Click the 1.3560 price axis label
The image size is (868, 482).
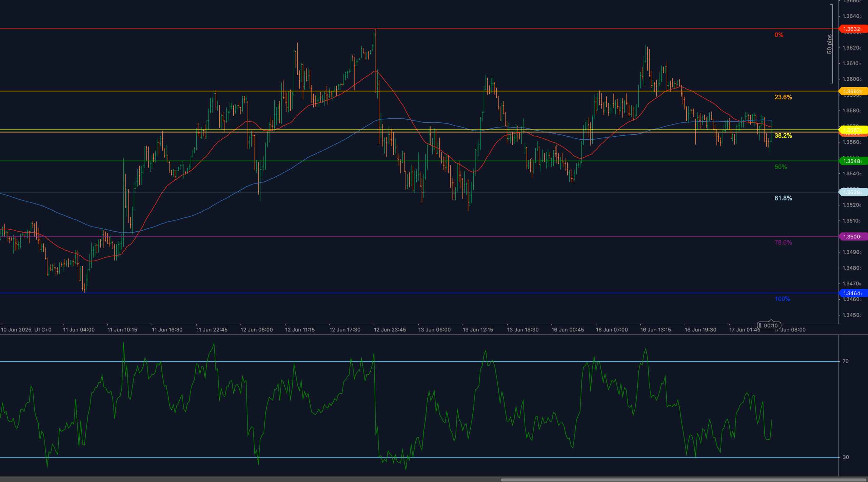coord(852,142)
